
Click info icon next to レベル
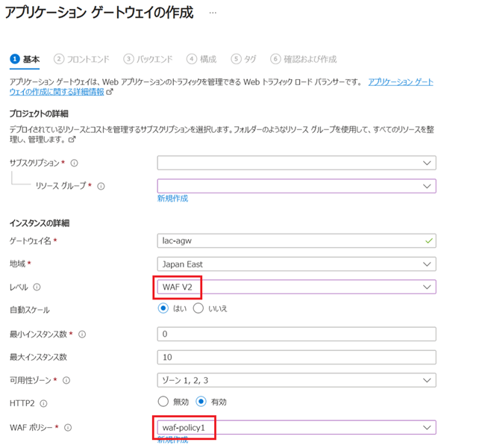[37, 287]
